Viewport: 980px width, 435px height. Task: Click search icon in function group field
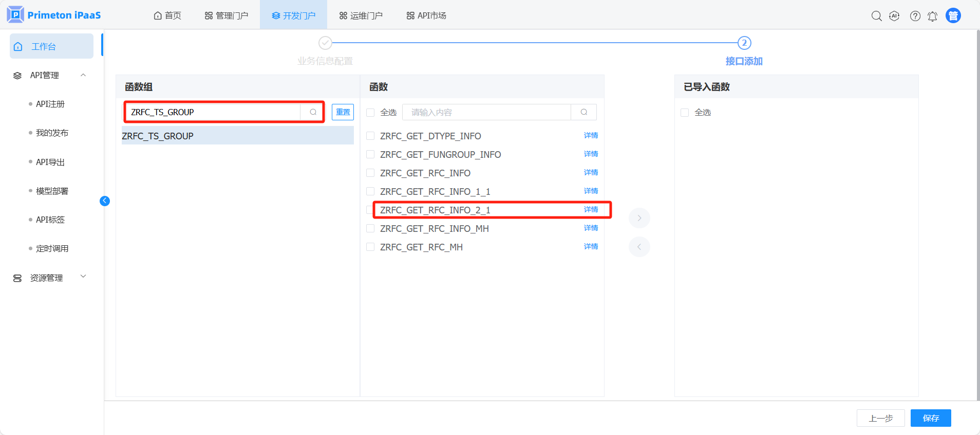point(313,112)
